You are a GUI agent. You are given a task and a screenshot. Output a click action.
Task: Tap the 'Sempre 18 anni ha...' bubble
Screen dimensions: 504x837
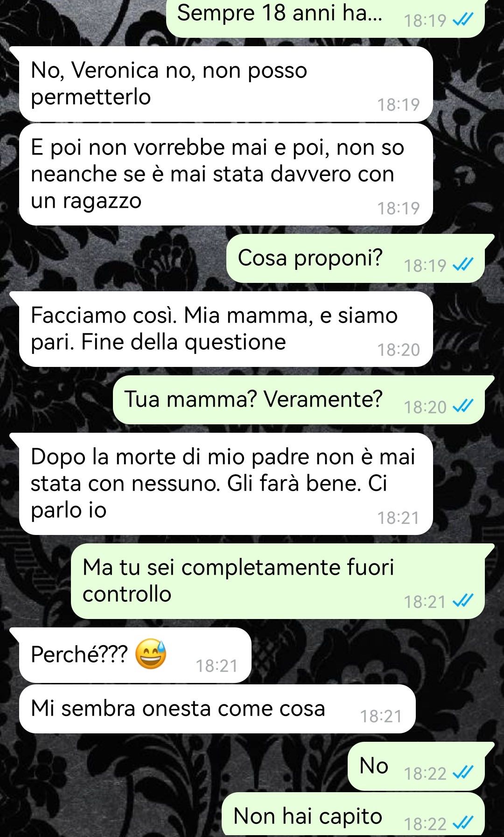click(326, 18)
